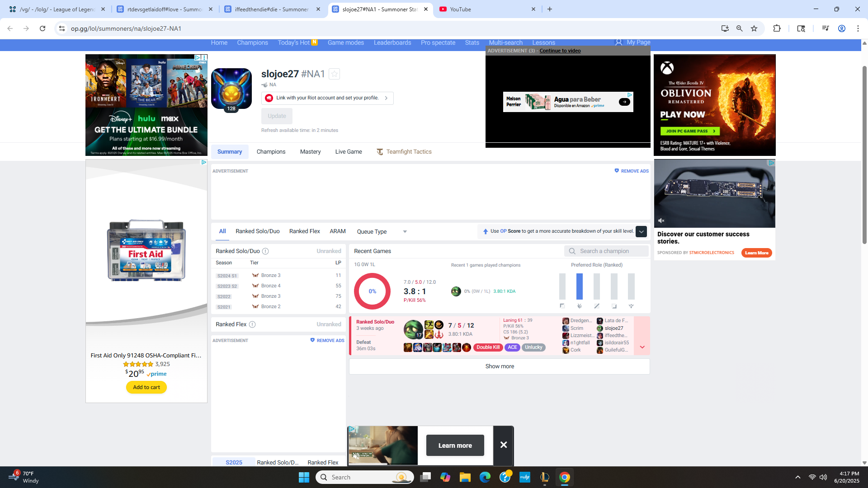Click the My Page user icon
The height and width of the screenshot is (488, 868).
pyautogui.click(x=618, y=42)
